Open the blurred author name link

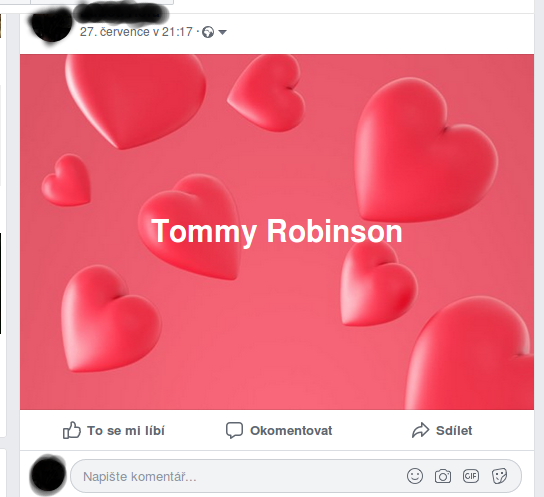pyautogui.click(x=121, y=14)
